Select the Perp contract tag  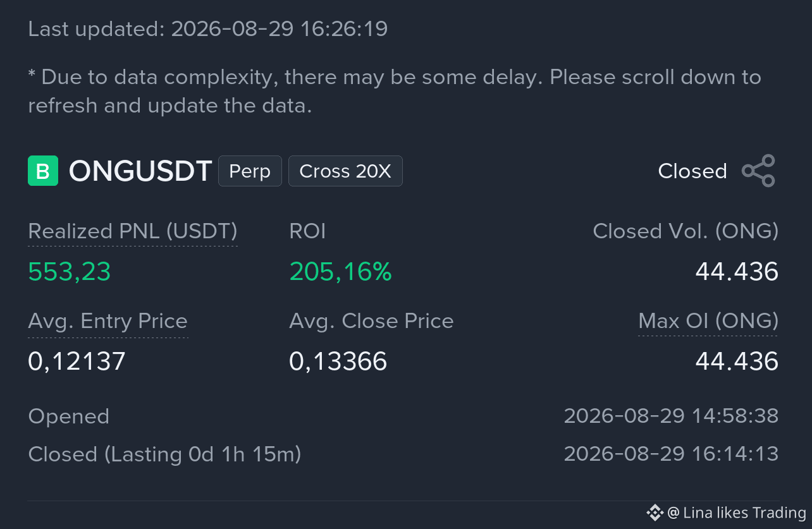[250, 171]
